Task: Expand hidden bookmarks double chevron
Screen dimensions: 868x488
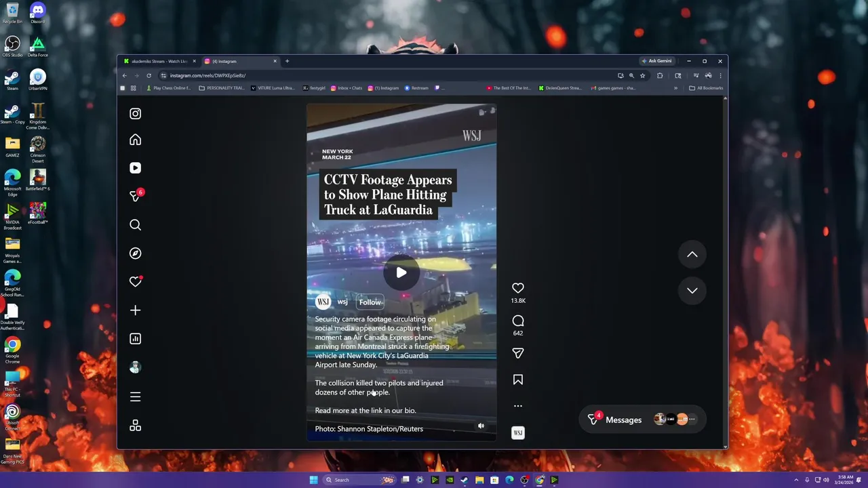Action: click(675, 88)
